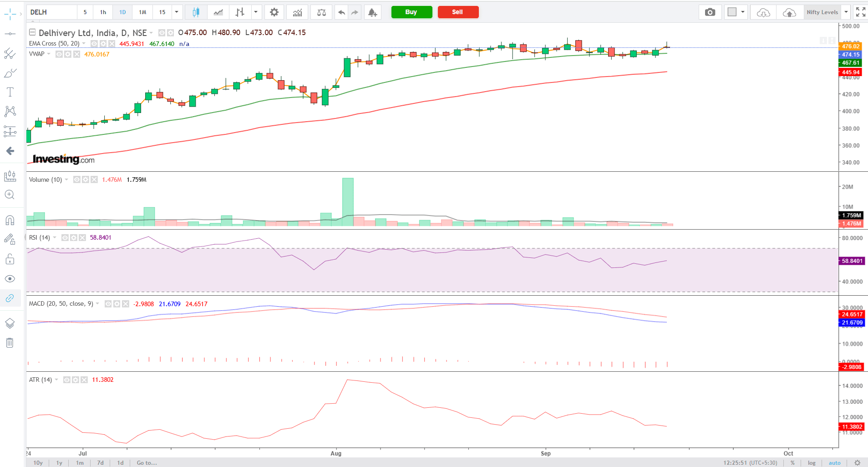Open the Go to date link
The width and height of the screenshot is (868, 467).
(x=147, y=463)
